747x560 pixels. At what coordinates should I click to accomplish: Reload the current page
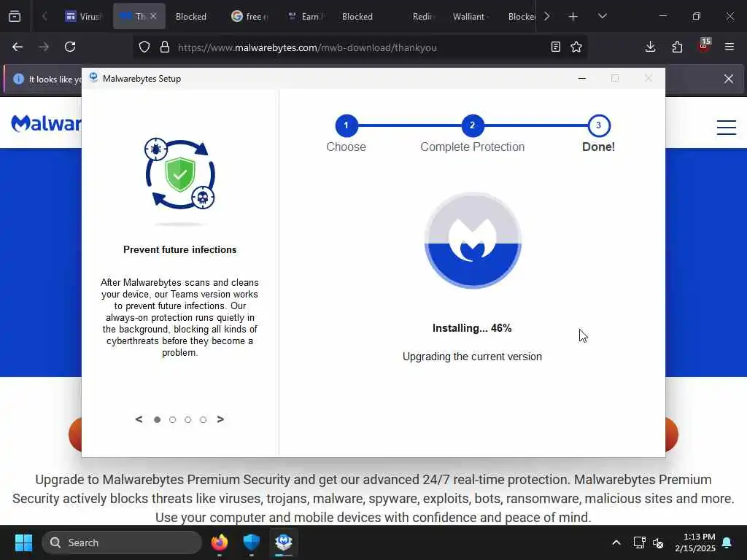[70, 47]
